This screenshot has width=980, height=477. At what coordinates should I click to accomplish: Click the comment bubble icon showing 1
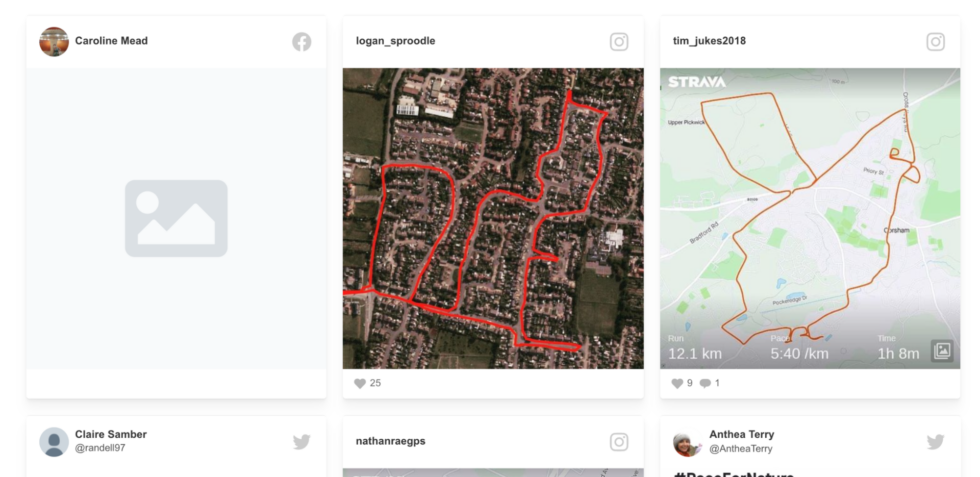pos(705,383)
